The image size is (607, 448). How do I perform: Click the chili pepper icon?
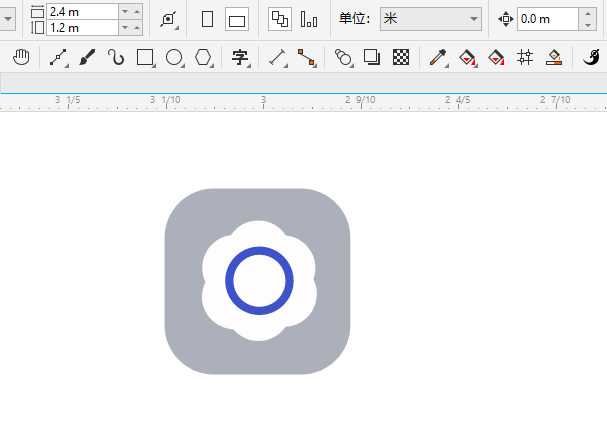pyautogui.click(x=591, y=57)
